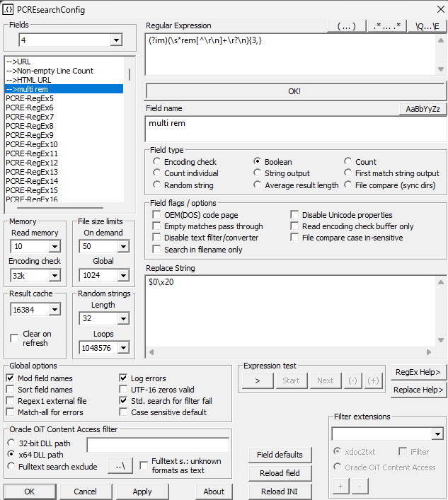Viewport: 448px width, 500px height.
Task: Select the -->multi rem field
Action: point(64,89)
